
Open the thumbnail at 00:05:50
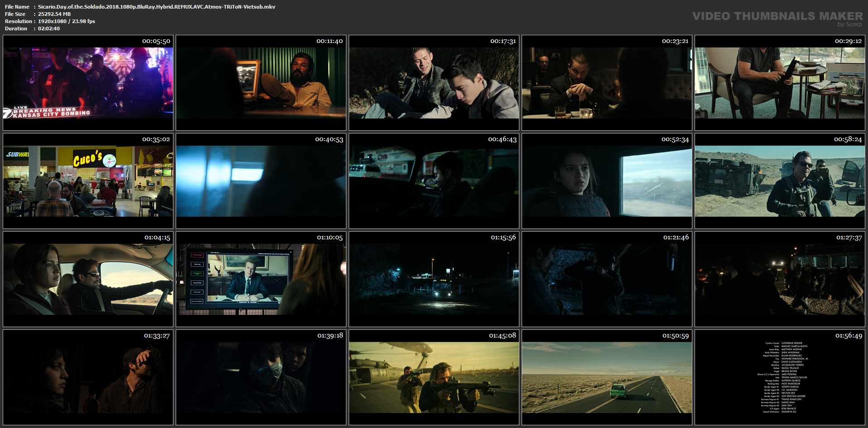click(x=88, y=83)
